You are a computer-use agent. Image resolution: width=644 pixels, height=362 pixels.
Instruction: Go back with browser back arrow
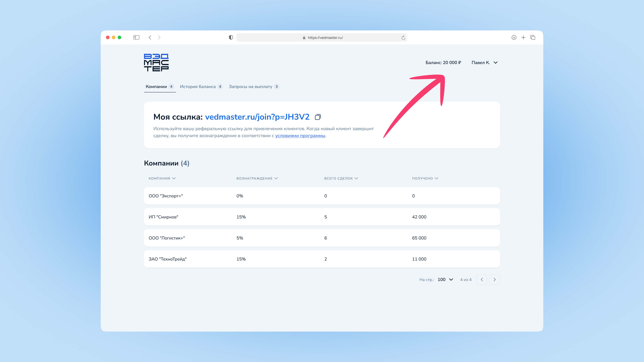point(150,37)
